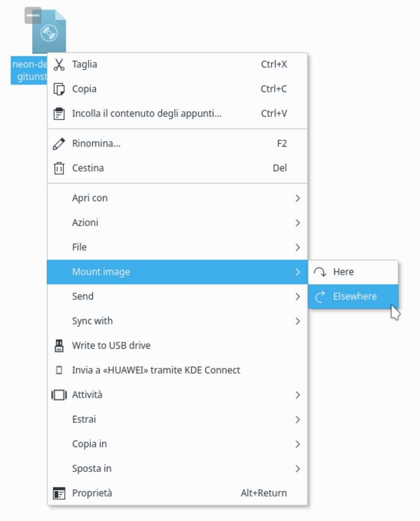Click the scissors icon for Taglia
Viewport: 420px width, 521px height.
tap(59, 65)
